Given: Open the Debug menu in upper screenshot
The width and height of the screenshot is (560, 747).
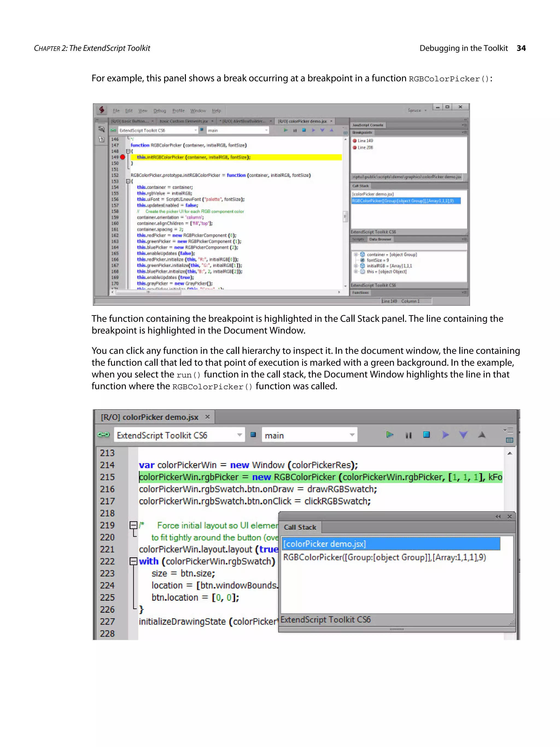Looking at the screenshot, I should (x=160, y=111).
